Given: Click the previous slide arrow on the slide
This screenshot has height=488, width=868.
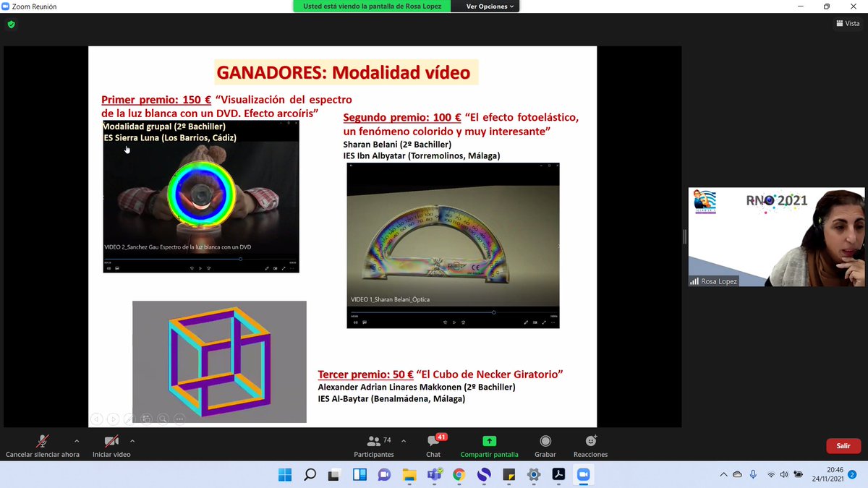Looking at the screenshot, I should 96,418.
